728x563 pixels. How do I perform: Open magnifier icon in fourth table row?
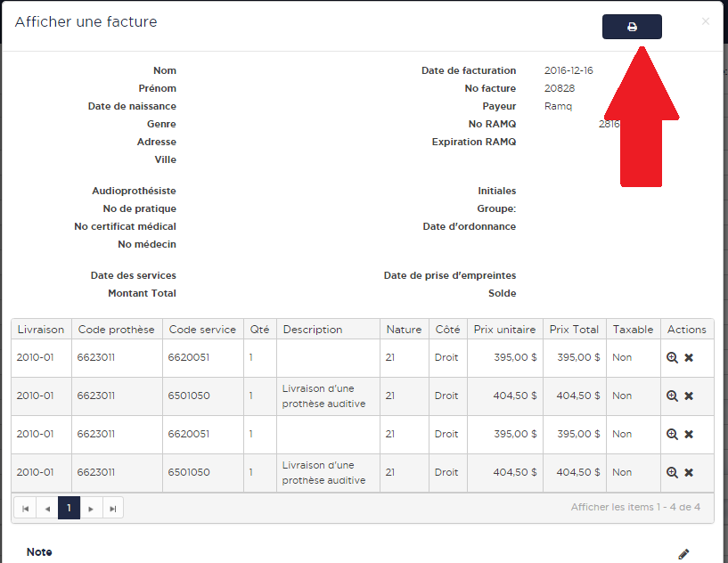pyautogui.click(x=673, y=472)
